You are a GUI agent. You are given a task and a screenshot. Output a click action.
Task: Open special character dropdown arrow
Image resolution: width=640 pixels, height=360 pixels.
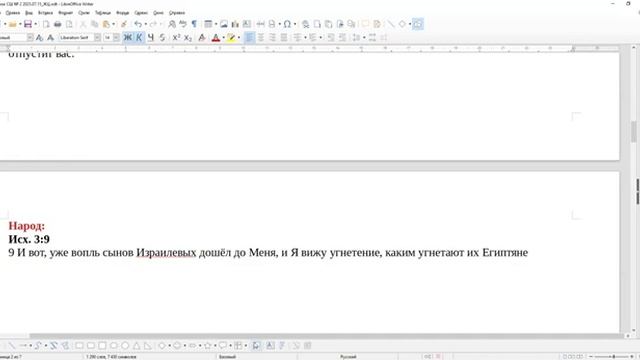pyautogui.click(x=295, y=24)
